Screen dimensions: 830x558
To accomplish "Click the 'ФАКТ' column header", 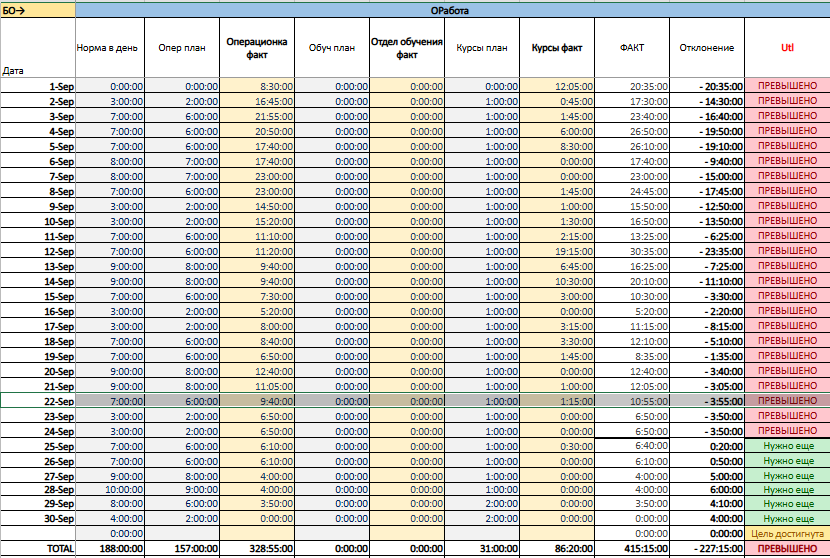I will click(632, 48).
